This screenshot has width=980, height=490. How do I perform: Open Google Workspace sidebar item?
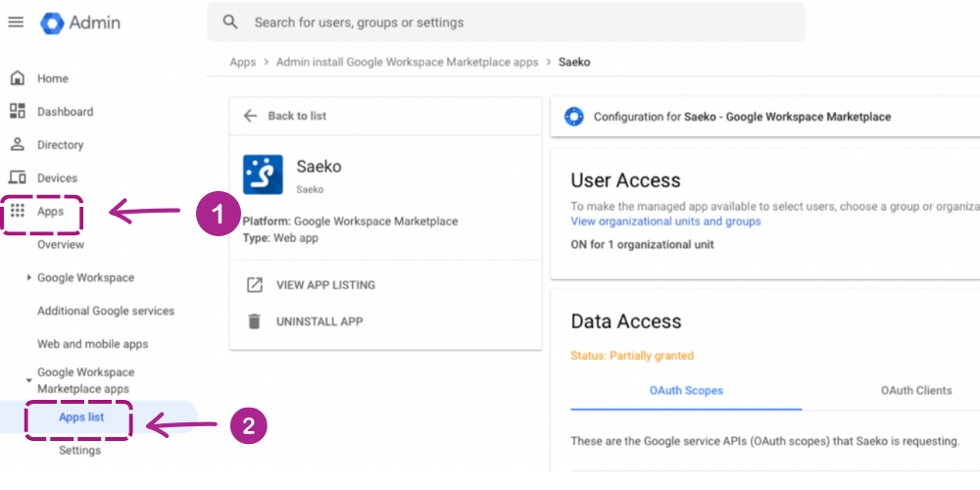pos(85,277)
